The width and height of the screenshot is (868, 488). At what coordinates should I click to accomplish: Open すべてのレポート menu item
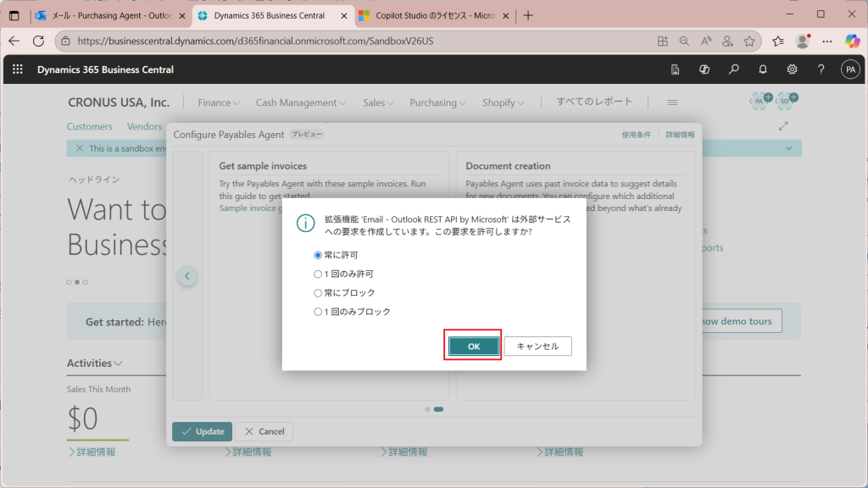pos(594,102)
